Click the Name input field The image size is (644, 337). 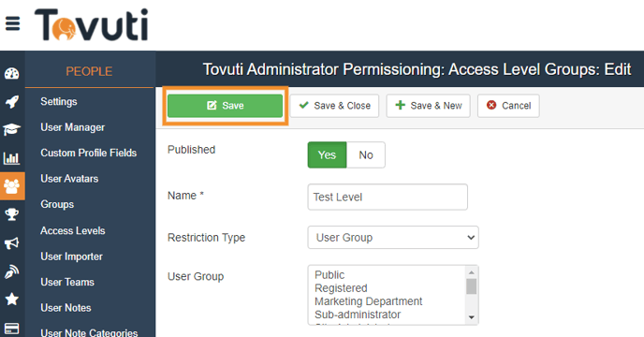(388, 197)
